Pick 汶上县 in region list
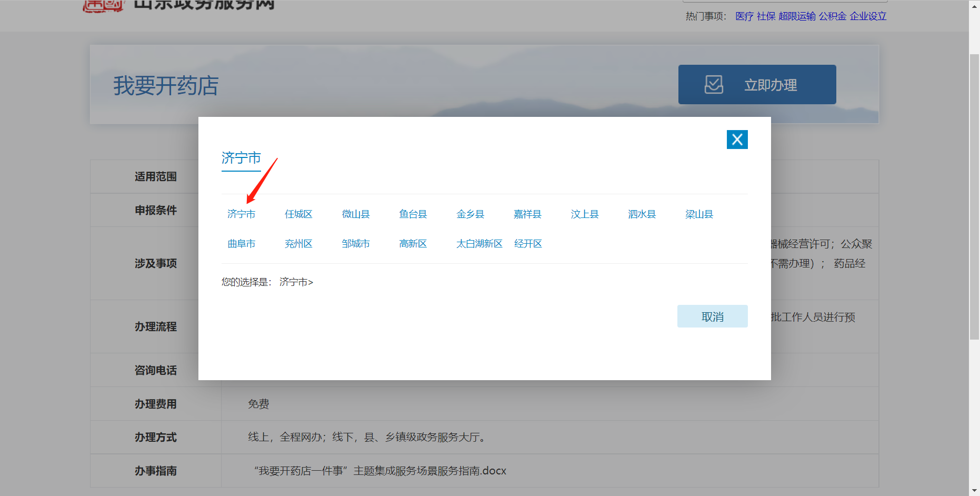The height and width of the screenshot is (496, 980). coord(585,214)
